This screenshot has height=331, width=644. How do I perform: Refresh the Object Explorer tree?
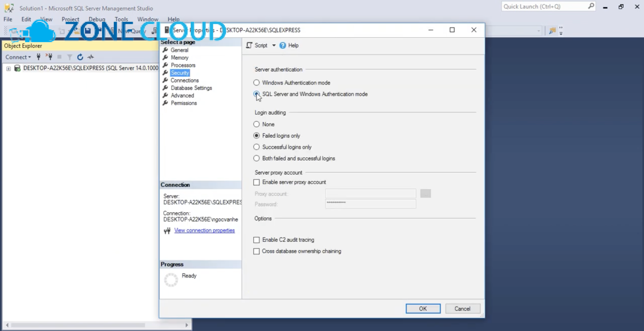click(x=80, y=57)
